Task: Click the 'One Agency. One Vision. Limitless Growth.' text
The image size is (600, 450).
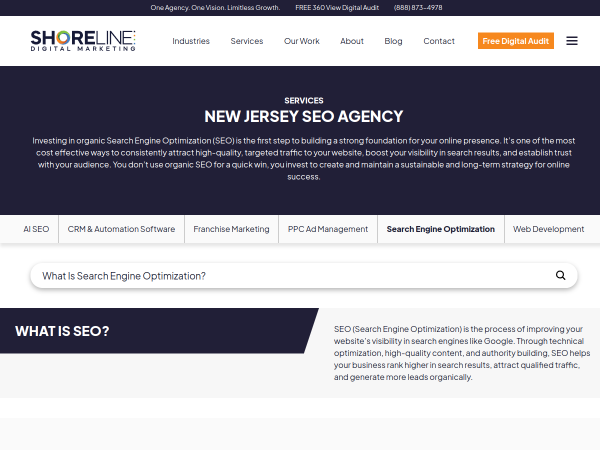Action: 215,8
